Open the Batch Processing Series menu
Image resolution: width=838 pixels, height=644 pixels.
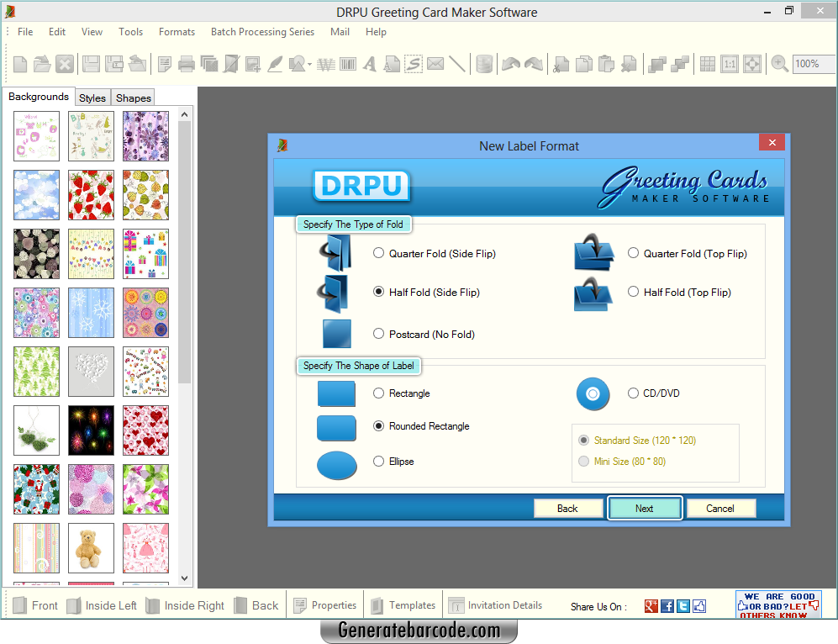(262, 32)
